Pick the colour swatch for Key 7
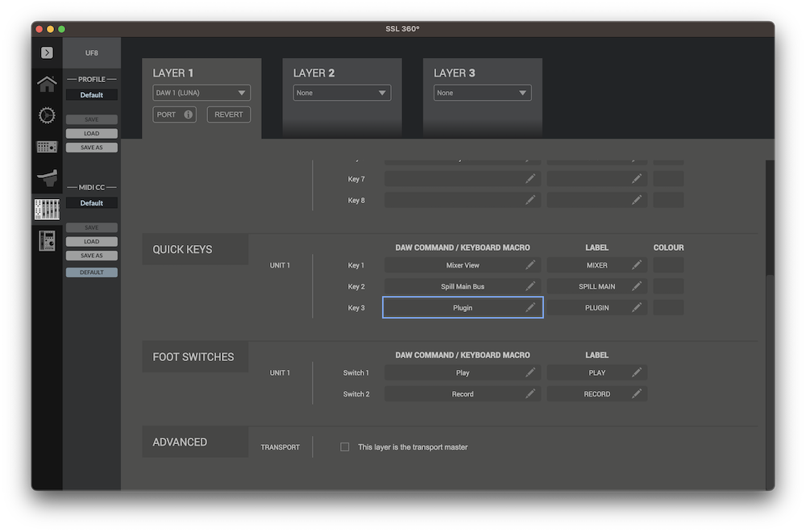The height and width of the screenshot is (532, 806). coord(668,179)
